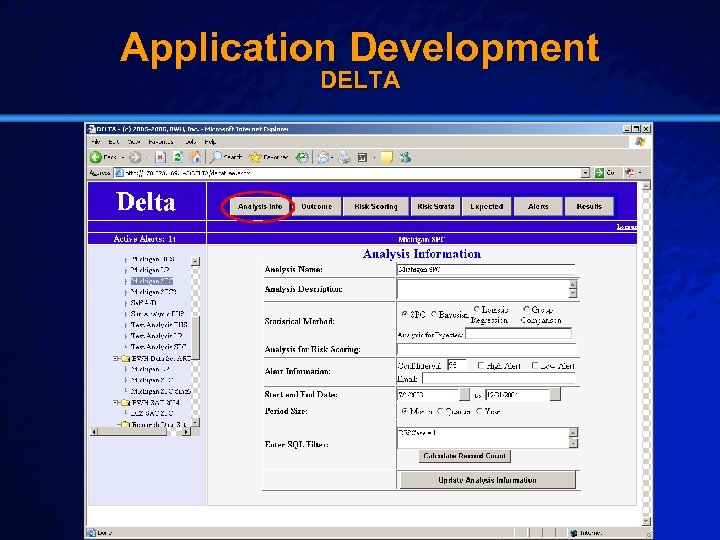
Task: Click the Favorites star toolbar icon
Action: click(255, 158)
